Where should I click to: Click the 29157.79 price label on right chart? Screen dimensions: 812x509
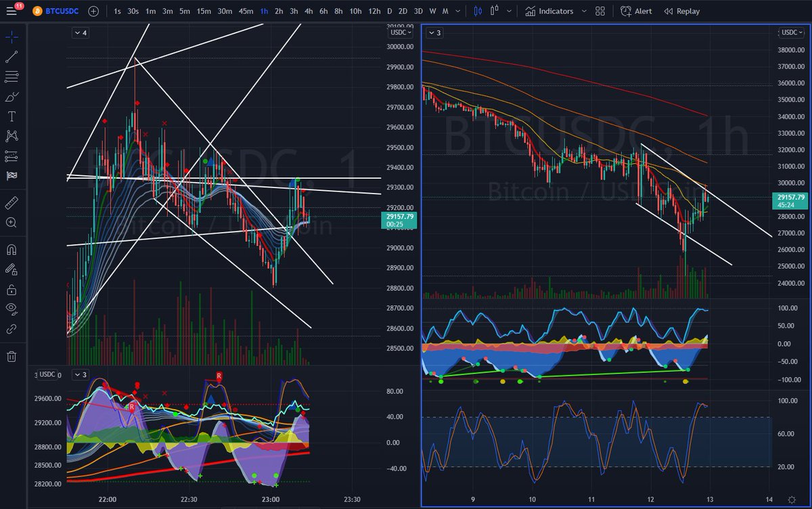click(790, 200)
